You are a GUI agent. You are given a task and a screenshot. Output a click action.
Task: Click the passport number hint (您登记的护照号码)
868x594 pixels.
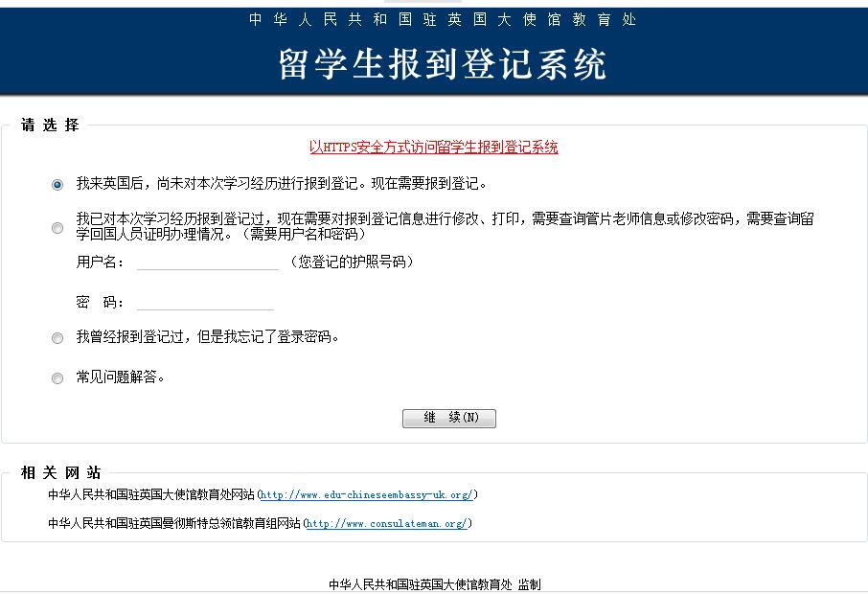tap(352, 262)
